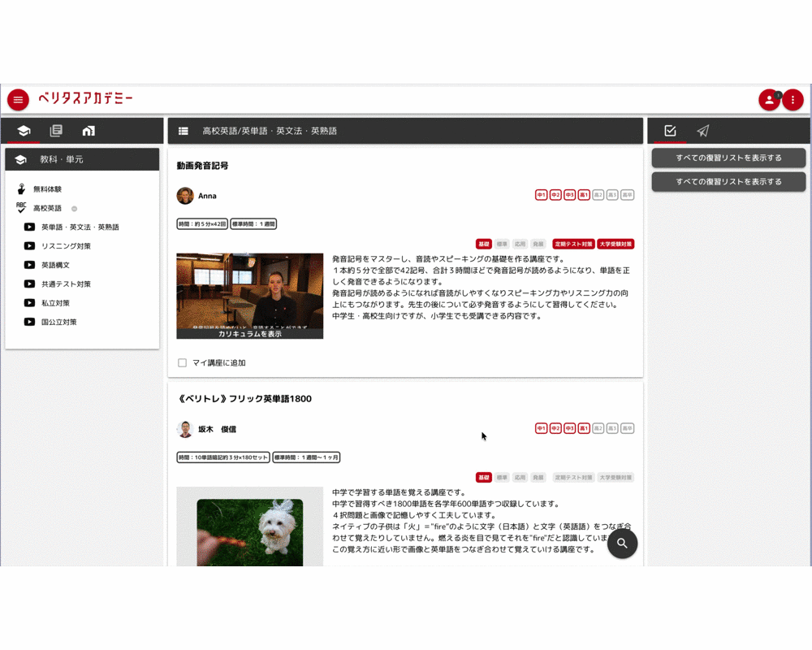Screen dimensions: 812x650
Task: Switch to the school building tab icon
Action: click(x=89, y=131)
